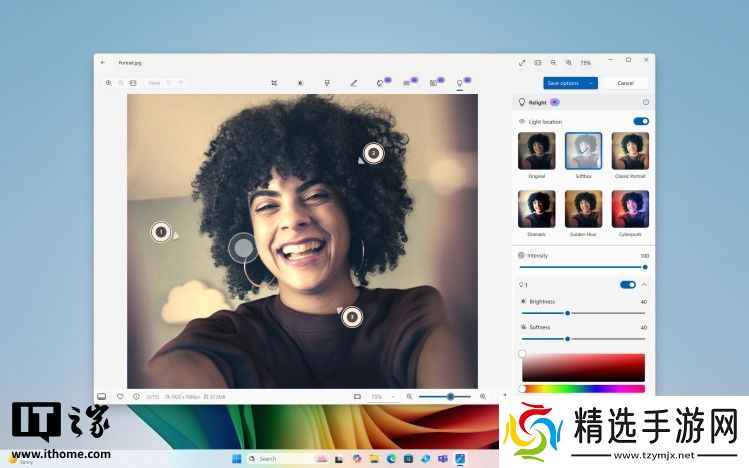Open the Relight info icon
This screenshot has width=749, height=468.
[645, 102]
